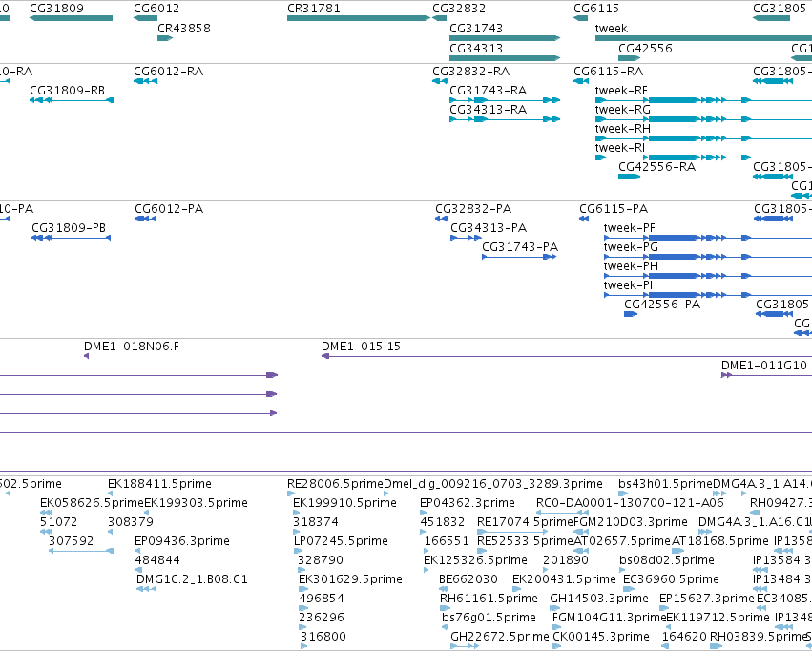Click the bs43h01.5prime EST label
Screen dimensions: 812x651
665,484
